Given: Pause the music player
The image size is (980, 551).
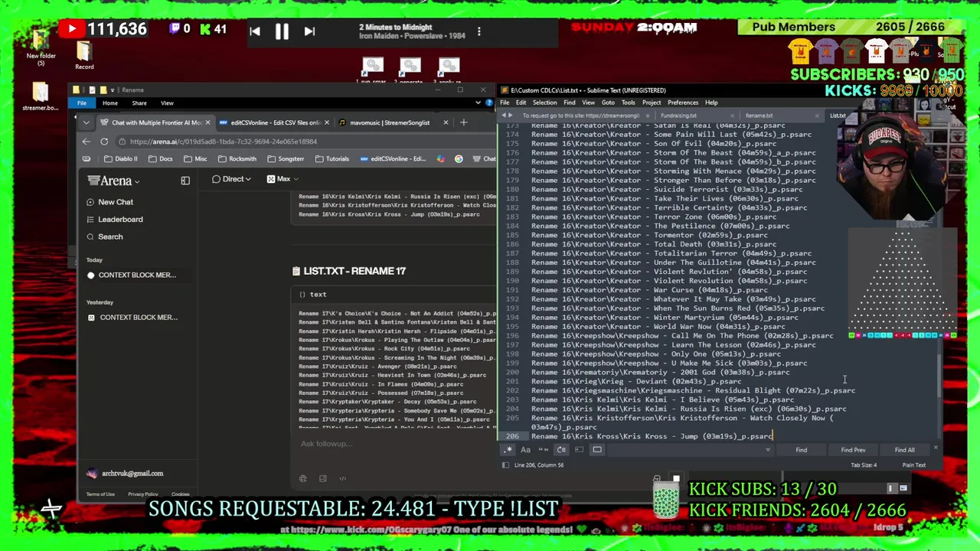Looking at the screenshot, I should (x=282, y=31).
